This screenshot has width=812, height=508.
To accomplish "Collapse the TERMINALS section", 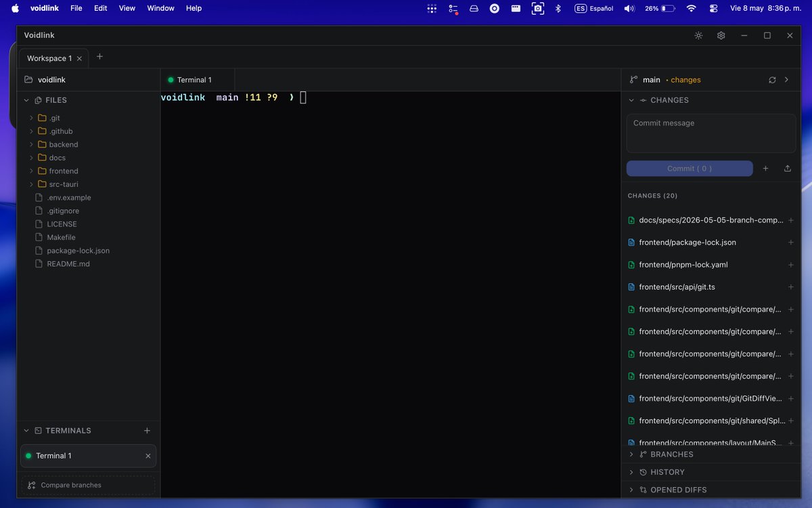I will coord(26,431).
